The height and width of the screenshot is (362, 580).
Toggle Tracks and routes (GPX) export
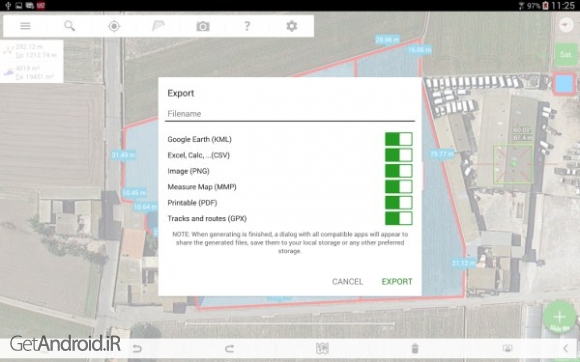click(398, 219)
